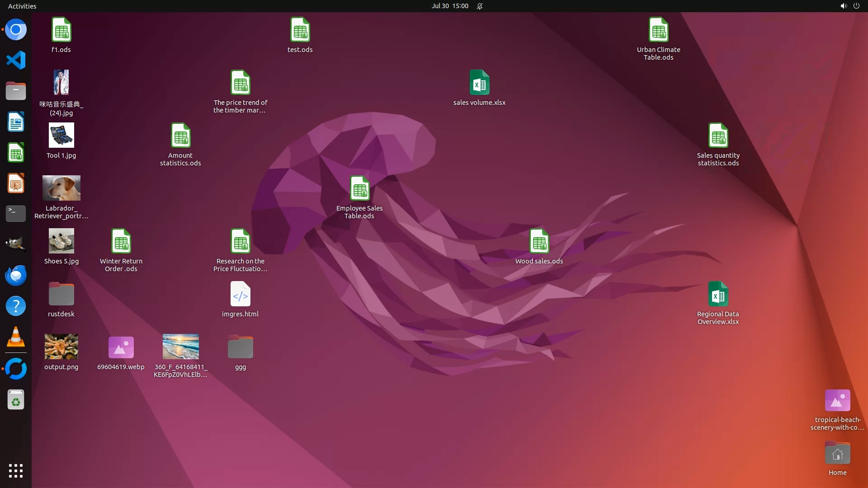Launch Thunderbird mail from the dock
The image size is (868, 488).
tap(16, 275)
